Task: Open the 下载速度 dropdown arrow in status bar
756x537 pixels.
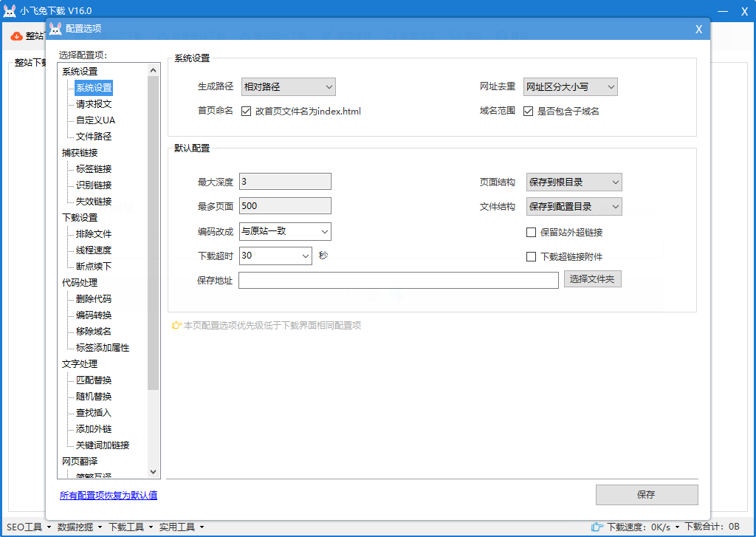Action: point(677,527)
